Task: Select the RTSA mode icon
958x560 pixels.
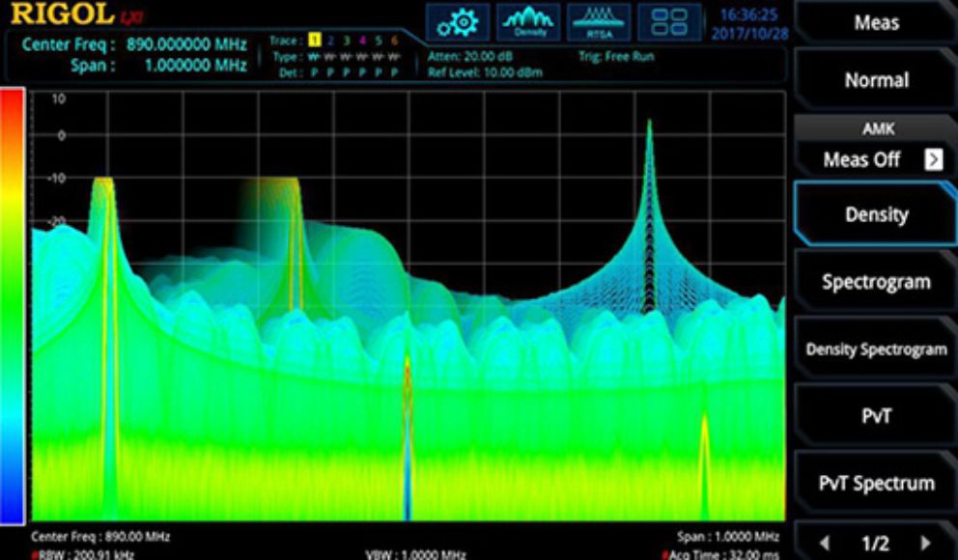Action: point(599,22)
